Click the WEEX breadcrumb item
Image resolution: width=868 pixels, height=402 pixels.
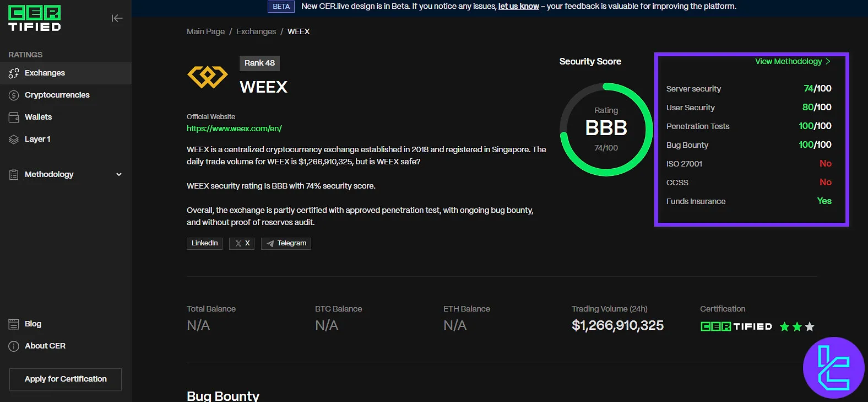[x=299, y=31]
